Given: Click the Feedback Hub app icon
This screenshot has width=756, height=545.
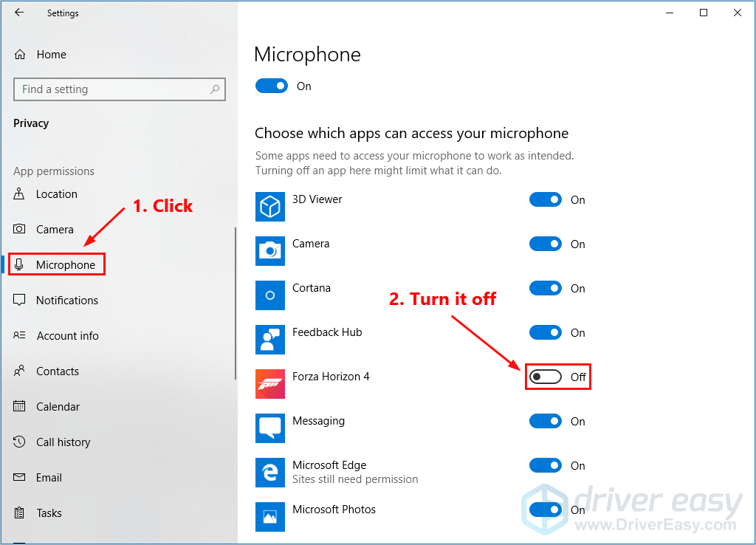Looking at the screenshot, I should (x=270, y=340).
